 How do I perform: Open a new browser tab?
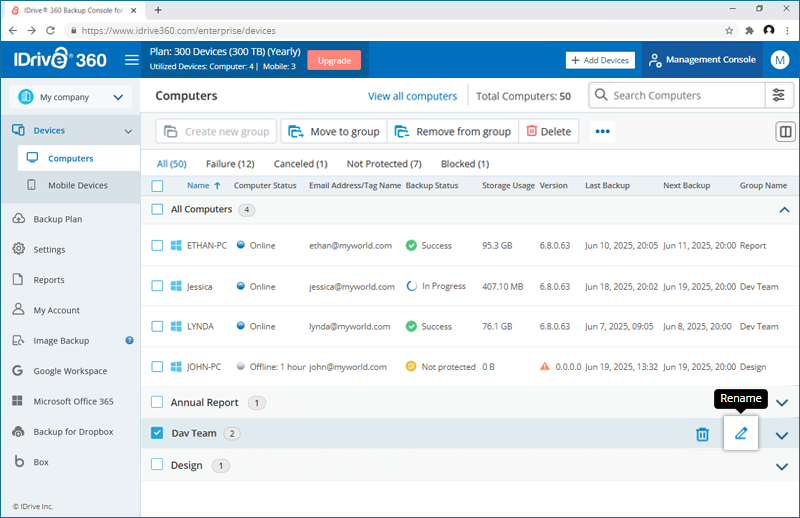point(158,10)
